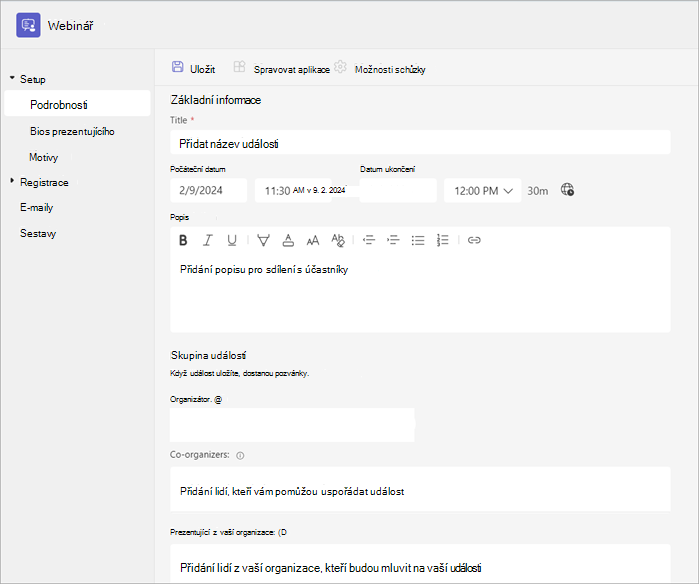Click the Uložit save button

coord(193,68)
